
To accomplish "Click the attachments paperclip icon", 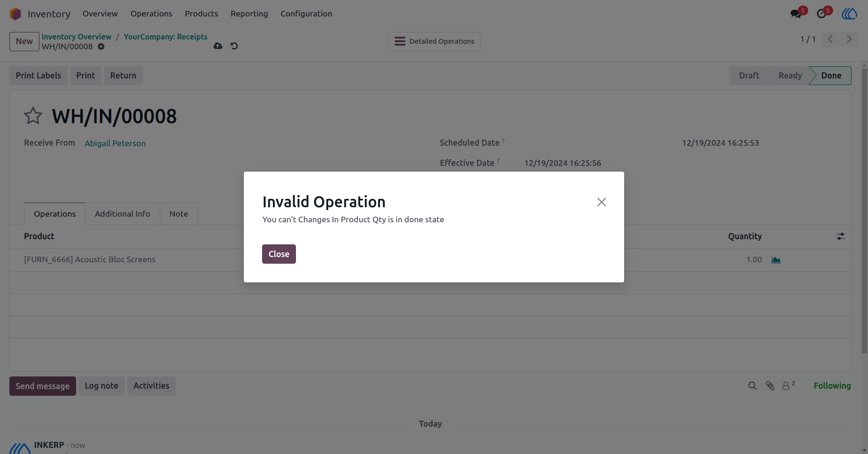I will [x=770, y=386].
